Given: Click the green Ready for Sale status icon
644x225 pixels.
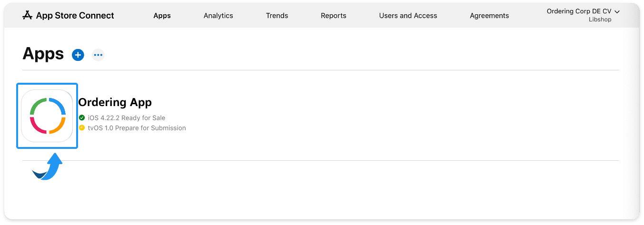Looking at the screenshot, I should (82, 117).
